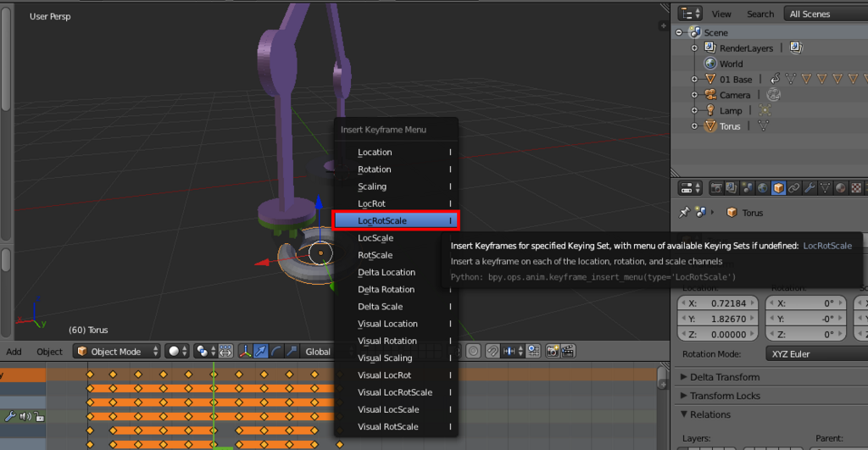
Task: Click the scene datablock icon next to pin
Action: (x=700, y=213)
